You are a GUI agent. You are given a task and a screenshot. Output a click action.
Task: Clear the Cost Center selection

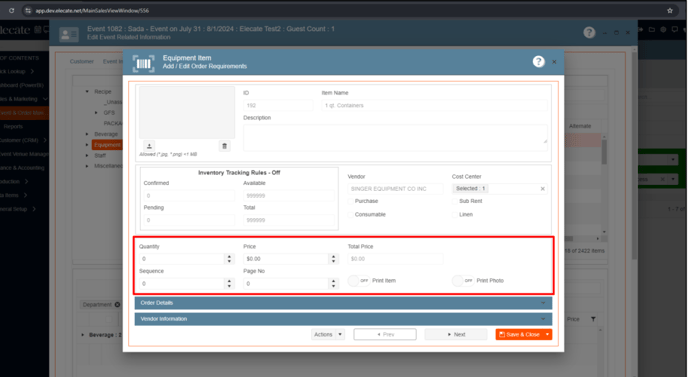click(x=542, y=189)
